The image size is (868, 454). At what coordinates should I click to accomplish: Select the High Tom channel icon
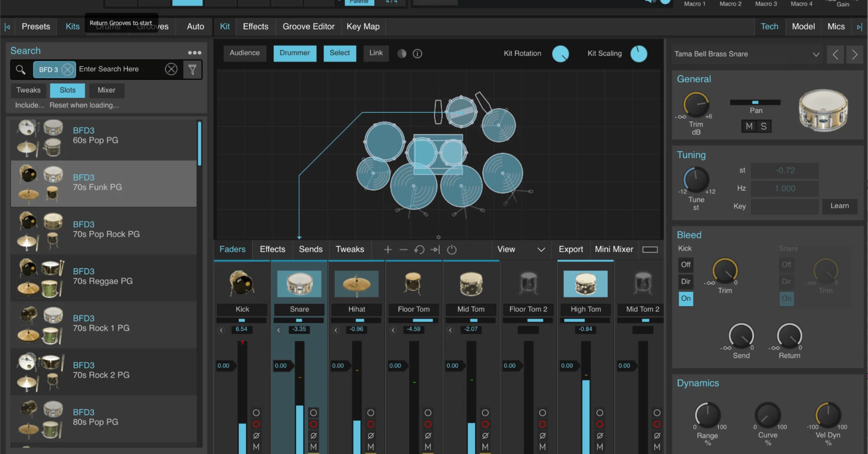(x=585, y=284)
